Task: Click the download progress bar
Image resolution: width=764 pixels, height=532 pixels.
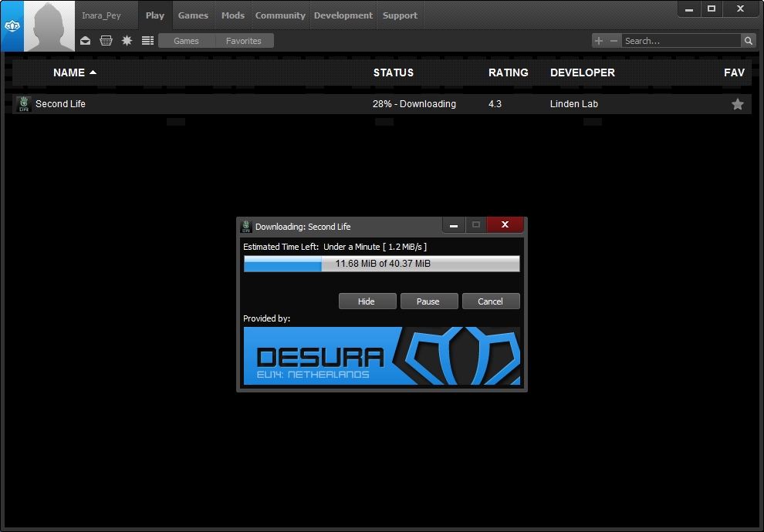Action: pos(382,264)
